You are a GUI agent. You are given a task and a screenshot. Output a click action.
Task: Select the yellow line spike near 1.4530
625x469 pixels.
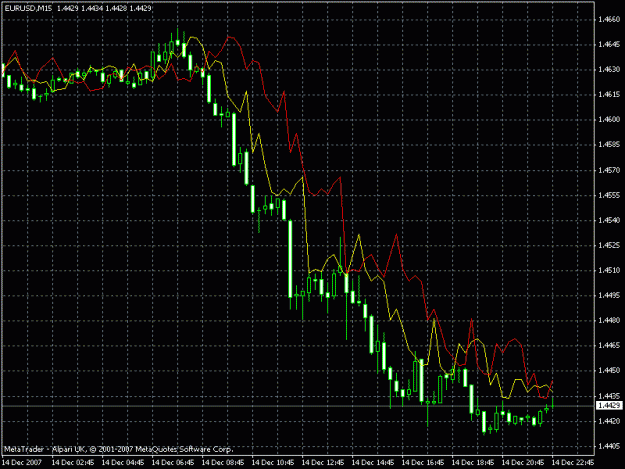click(x=359, y=236)
